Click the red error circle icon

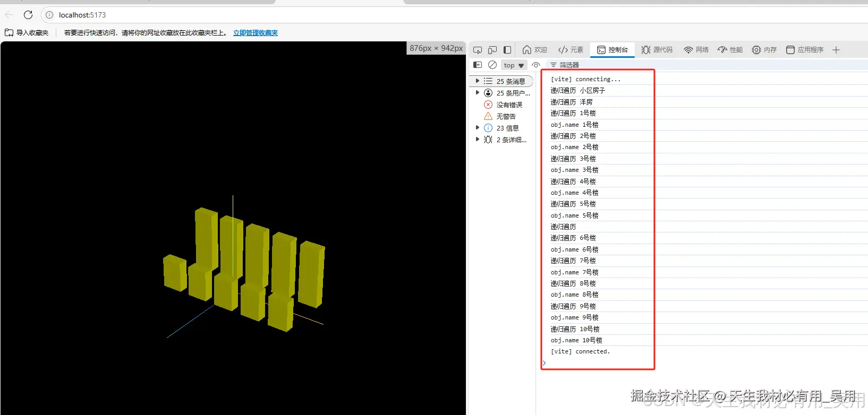coord(488,105)
